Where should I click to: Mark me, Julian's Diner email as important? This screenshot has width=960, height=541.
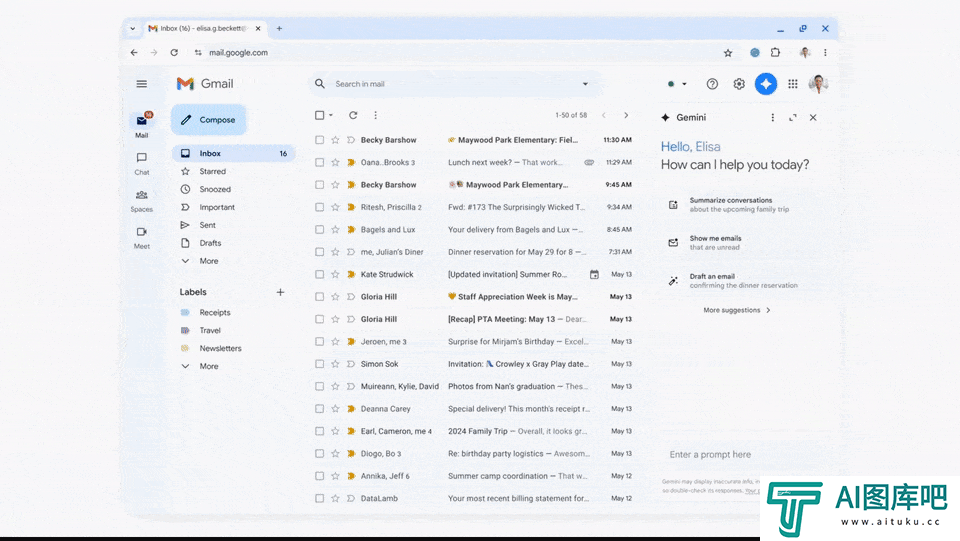[351, 252]
